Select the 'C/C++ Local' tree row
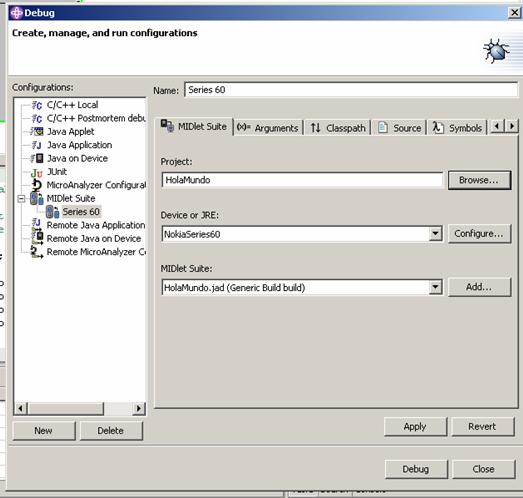 (x=72, y=105)
